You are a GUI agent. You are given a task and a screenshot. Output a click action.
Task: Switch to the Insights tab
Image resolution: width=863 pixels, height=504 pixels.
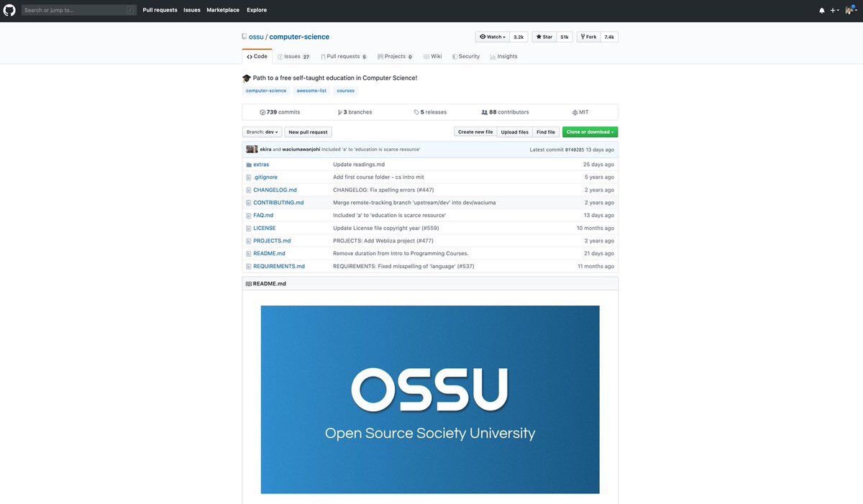coord(503,56)
